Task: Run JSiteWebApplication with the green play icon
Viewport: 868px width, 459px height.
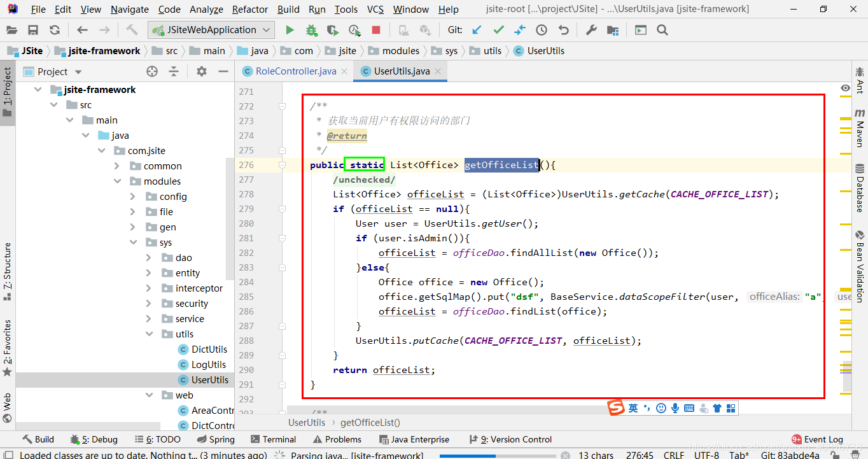Action: [x=290, y=30]
